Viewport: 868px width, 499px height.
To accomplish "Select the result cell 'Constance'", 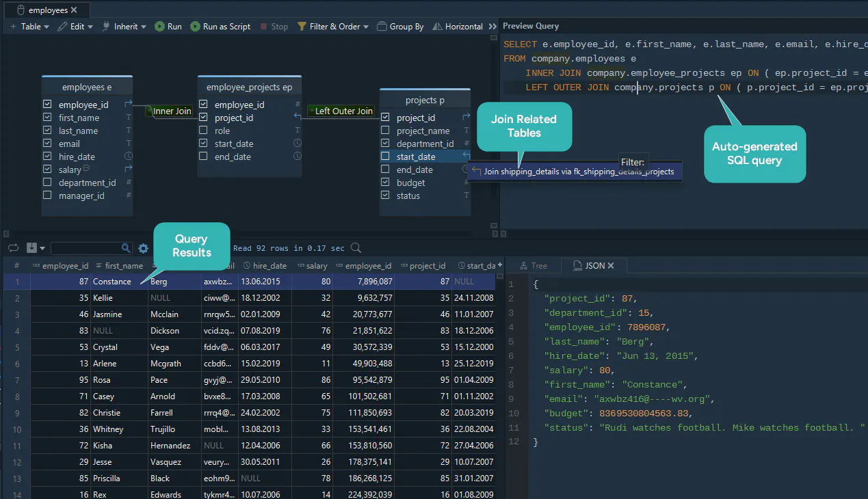I will pyautogui.click(x=119, y=282).
